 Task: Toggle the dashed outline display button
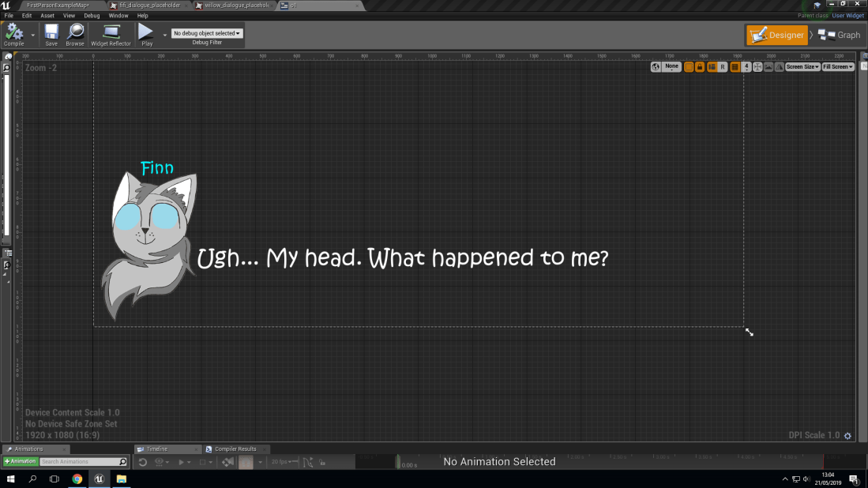[x=689, y=67]
